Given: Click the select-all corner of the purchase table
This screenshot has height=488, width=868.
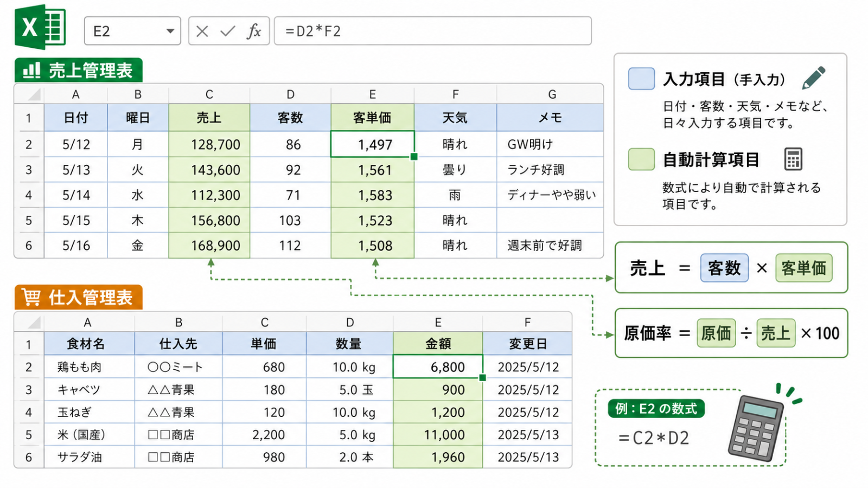Looking at the screenshot, I should (x=29, y=322).
